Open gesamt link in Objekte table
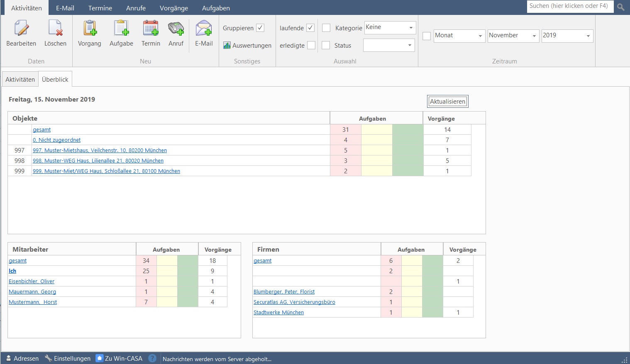Screen dimensions: 630x364 (42, 130)
